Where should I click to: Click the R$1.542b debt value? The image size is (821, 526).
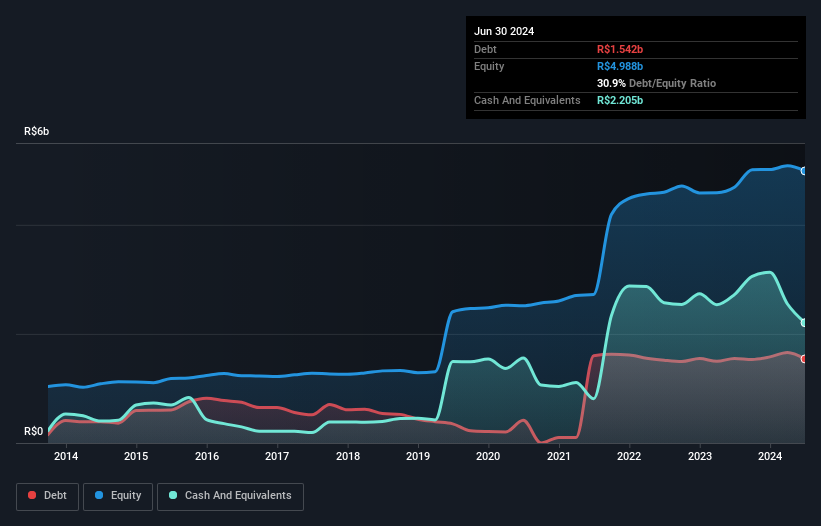tap(620, 49)
